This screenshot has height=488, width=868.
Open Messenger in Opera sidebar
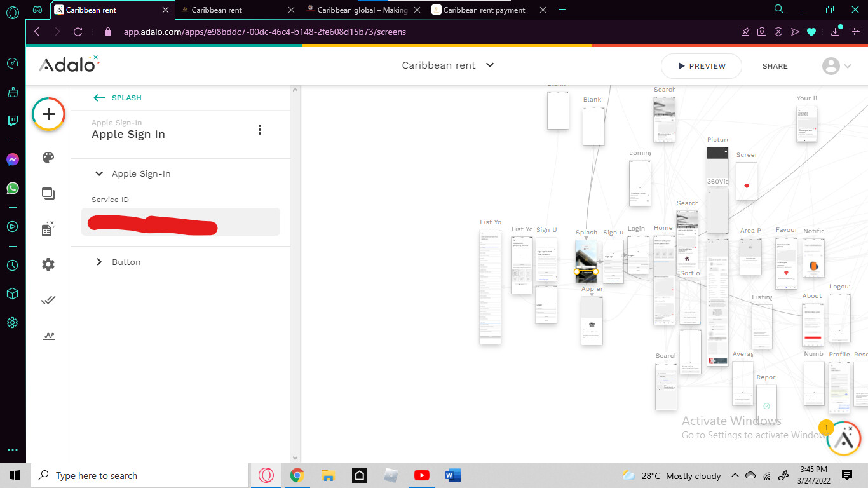[12, 159]
